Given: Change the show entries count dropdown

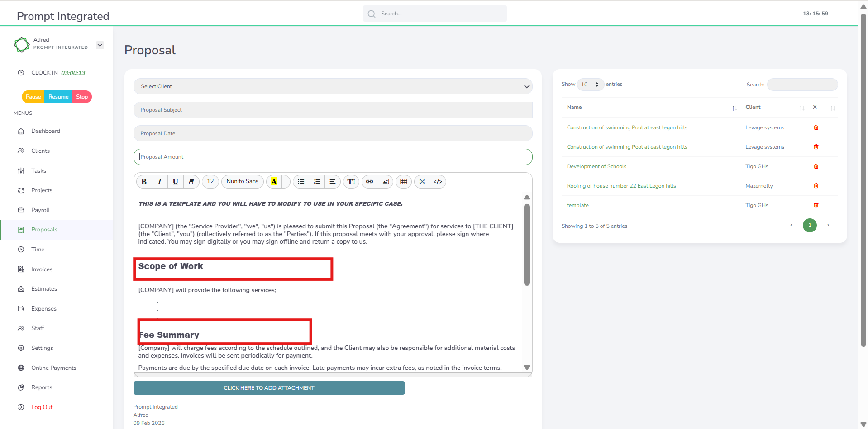Looking at the screenshot, I should click(590, 85).
